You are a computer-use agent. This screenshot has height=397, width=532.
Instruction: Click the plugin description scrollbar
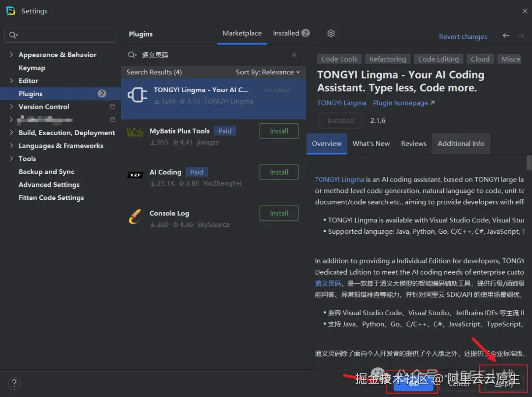click(529, 163)
